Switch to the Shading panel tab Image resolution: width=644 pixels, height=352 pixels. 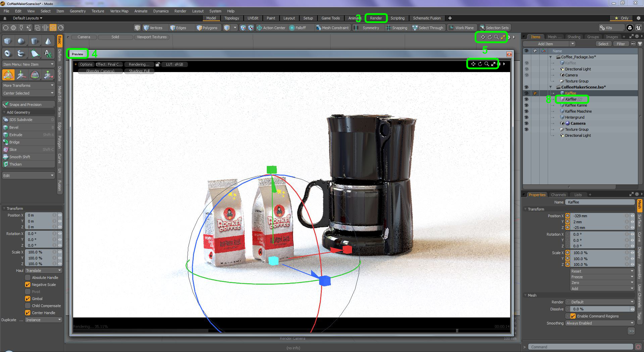574,37
